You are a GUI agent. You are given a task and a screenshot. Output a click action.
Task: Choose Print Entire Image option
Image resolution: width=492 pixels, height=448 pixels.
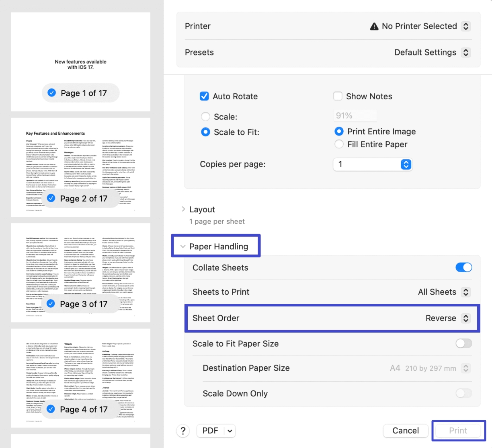pos(339,132)
